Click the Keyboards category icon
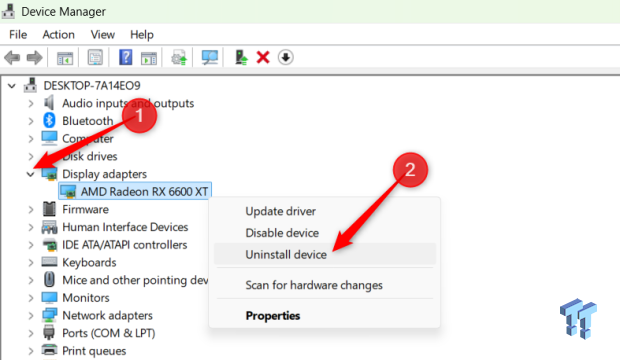 (x=49, y=262)
